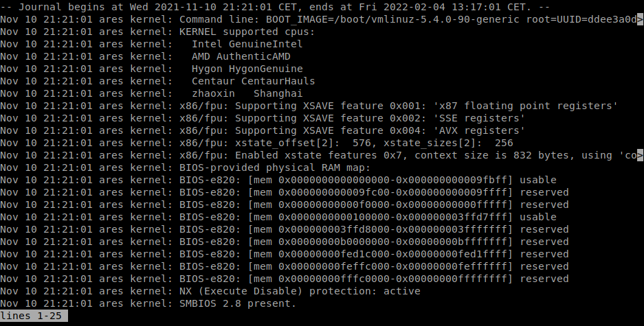This screenshot has width=644, height=326.
Task: Click the 'lines 1-25' pager status
Action: 34,316
